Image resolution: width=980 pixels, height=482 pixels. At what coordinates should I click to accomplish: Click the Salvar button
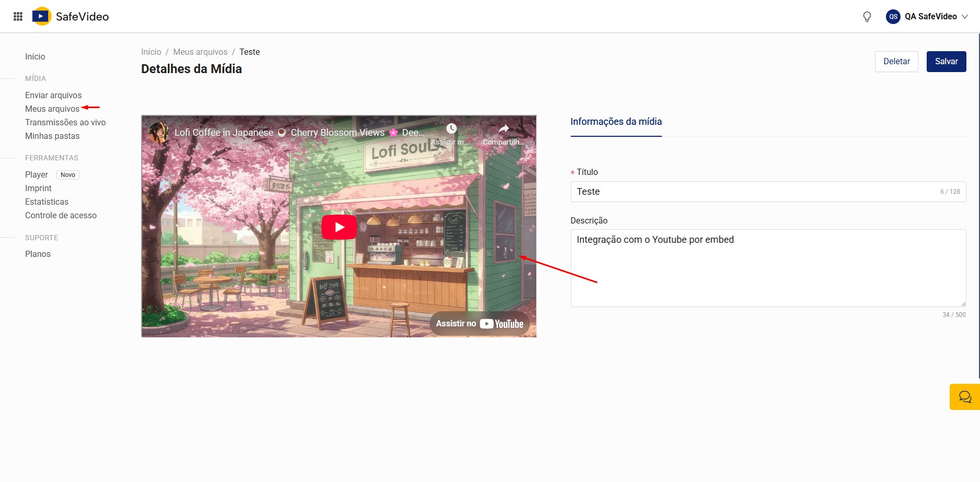pyautogui.click(x=946, y=62)
